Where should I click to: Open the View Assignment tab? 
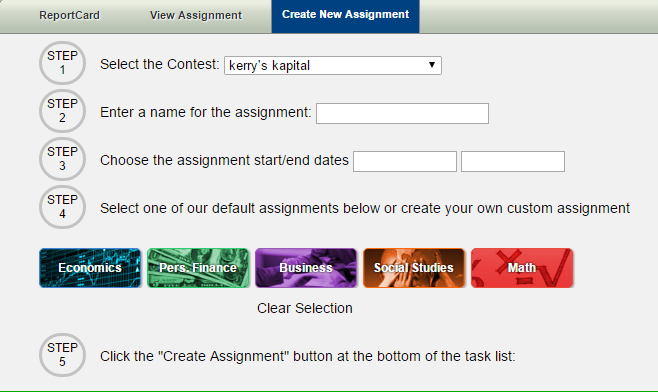click(196, 16)
